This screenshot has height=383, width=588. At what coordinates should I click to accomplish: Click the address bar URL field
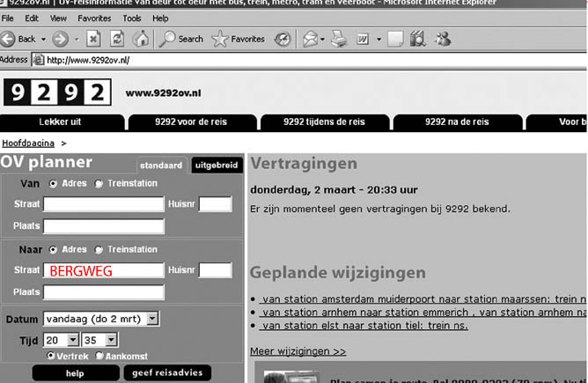tap(309, 60)
